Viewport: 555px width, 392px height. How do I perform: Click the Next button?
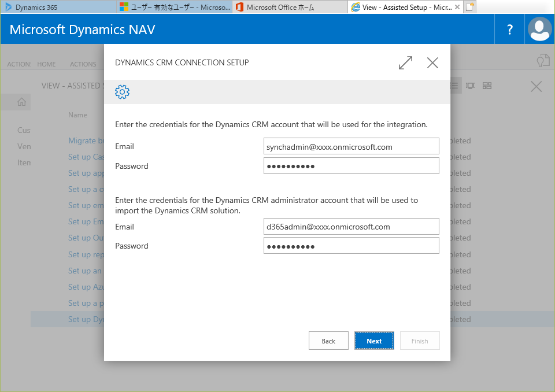click(x=374, y=341)
